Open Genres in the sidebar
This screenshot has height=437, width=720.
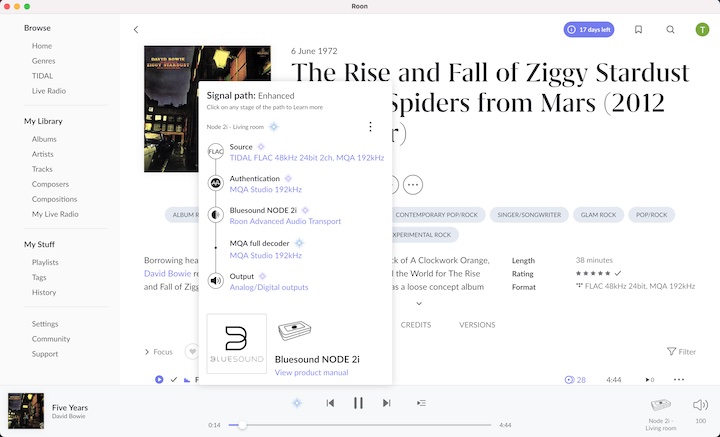point(44,61)
